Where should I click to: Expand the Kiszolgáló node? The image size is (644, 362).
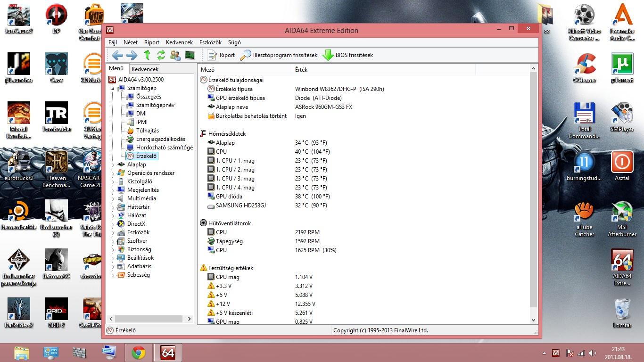coord(113,181)
